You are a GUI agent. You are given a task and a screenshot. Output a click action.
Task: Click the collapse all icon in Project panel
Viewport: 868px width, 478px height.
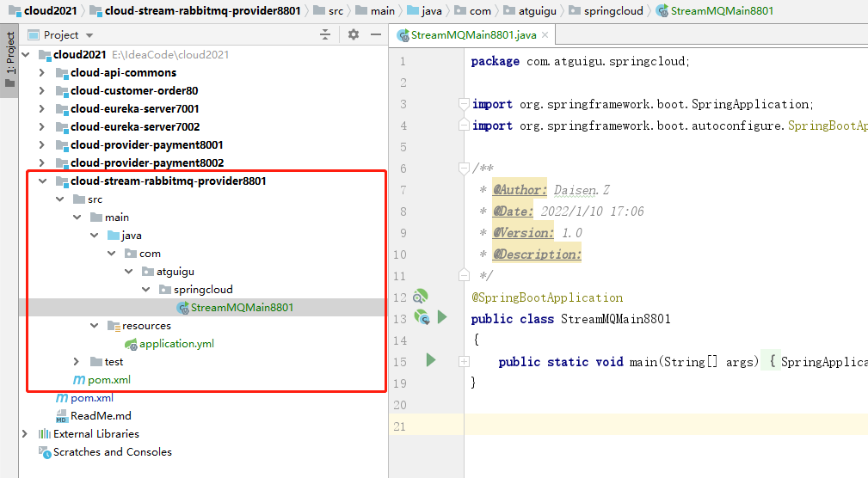coord(325,35)
